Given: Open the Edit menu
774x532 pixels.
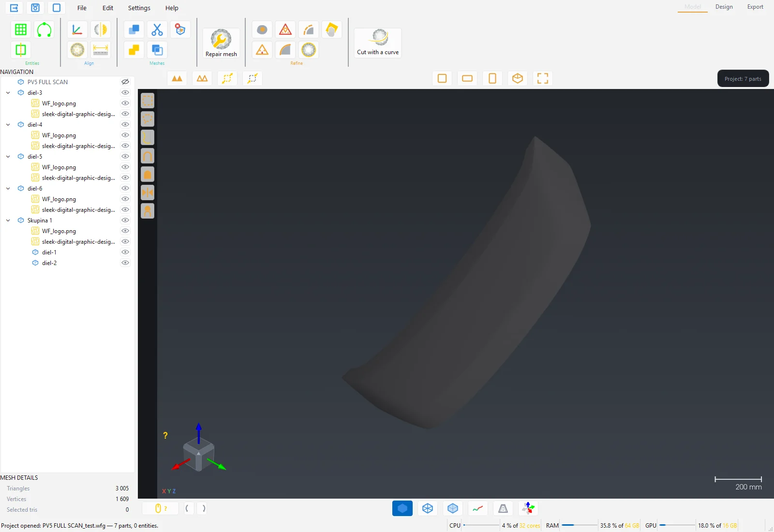Looking at the screenshot, I should click(x=108, y=8).
